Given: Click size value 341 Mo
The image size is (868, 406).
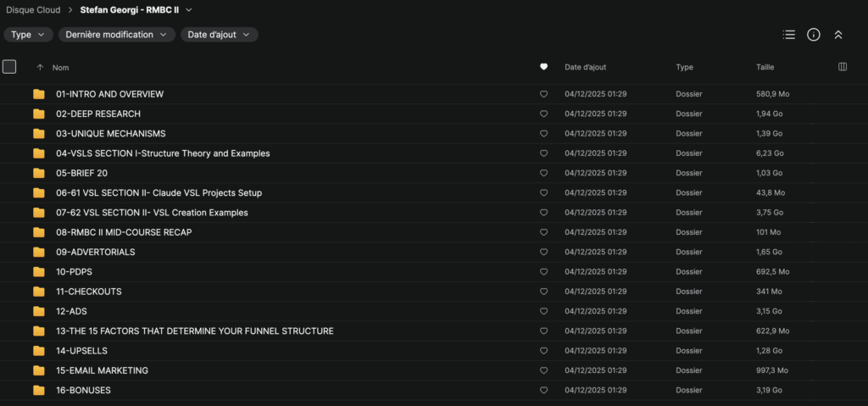Looking at the screenshot, I should pyautogui.click(x=769, y=292).
